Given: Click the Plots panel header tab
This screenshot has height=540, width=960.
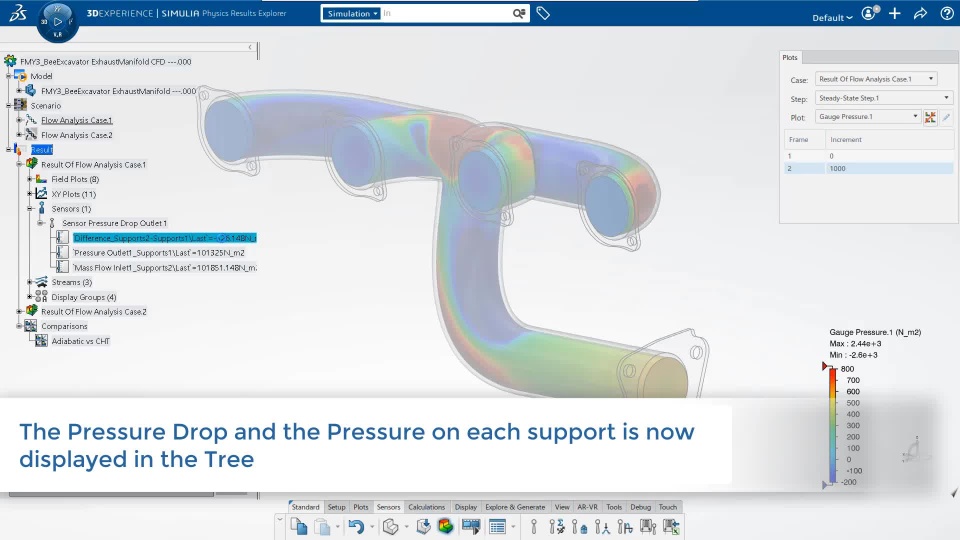Looking at the screenshot, I should (790, 58).
